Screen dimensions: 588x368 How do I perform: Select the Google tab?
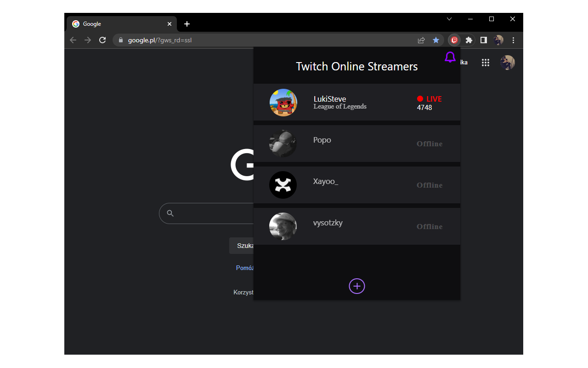[x=121, y=24]
